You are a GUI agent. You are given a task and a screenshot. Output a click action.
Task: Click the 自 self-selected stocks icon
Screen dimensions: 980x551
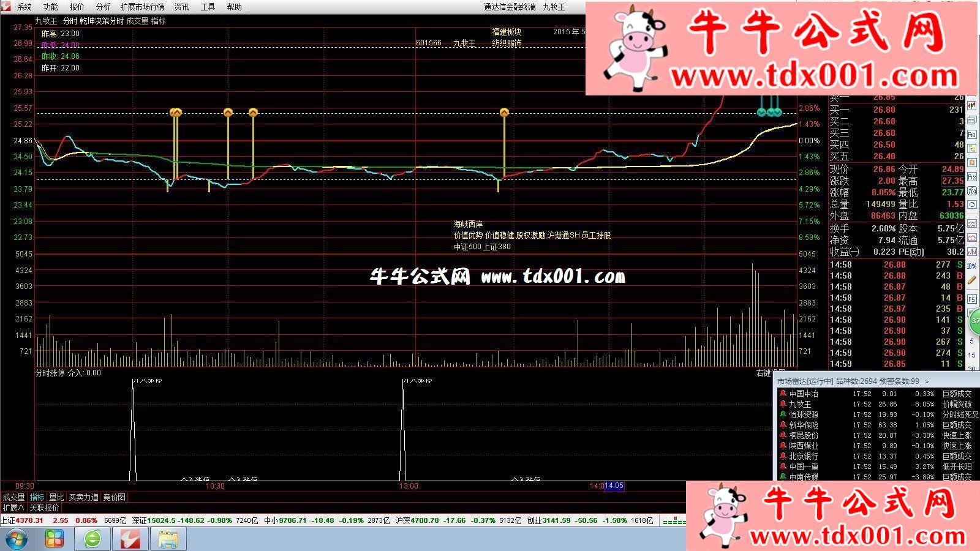click(x=973, y=162)
